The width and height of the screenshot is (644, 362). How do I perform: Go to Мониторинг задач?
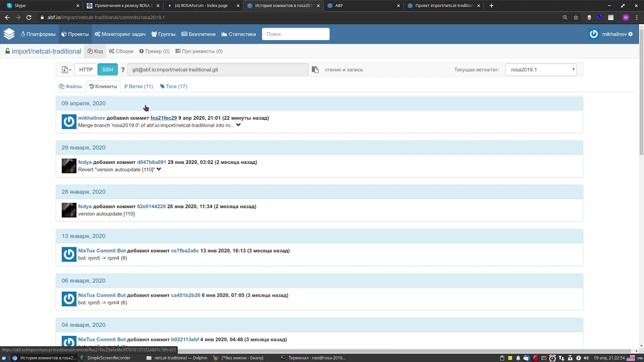120,34
